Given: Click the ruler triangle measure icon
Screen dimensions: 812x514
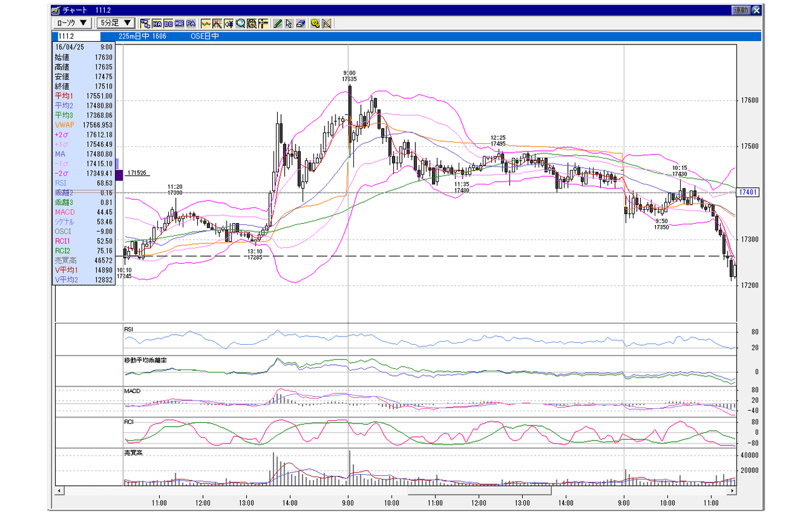Looking at the screenshot, I should click(326, 23).
